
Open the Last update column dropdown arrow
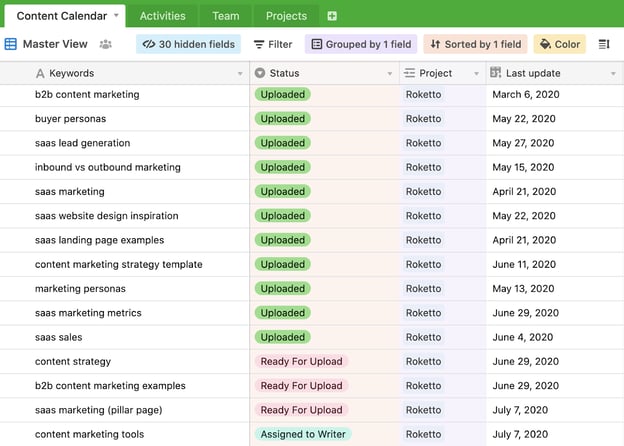click(613, 74)
